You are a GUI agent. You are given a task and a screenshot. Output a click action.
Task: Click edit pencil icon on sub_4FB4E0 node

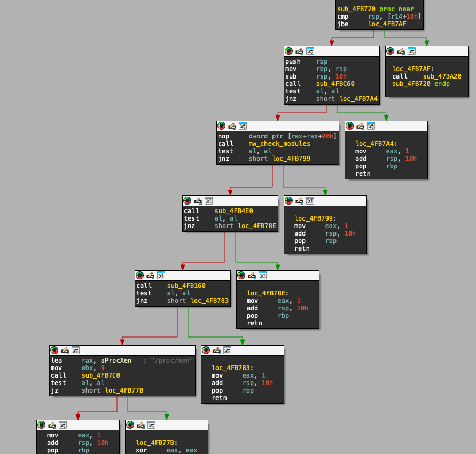click(x=198, y=201)
